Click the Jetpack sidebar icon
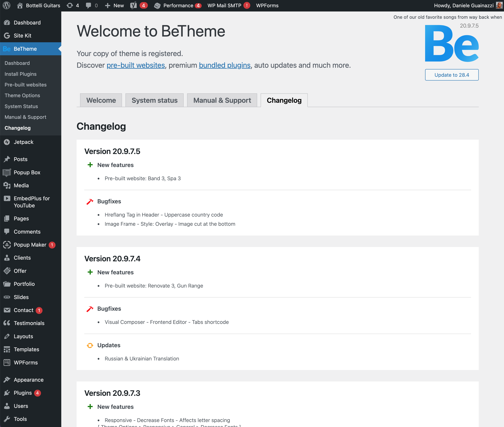The width and height of the screenshot is (504, 427). click(7, 142)
